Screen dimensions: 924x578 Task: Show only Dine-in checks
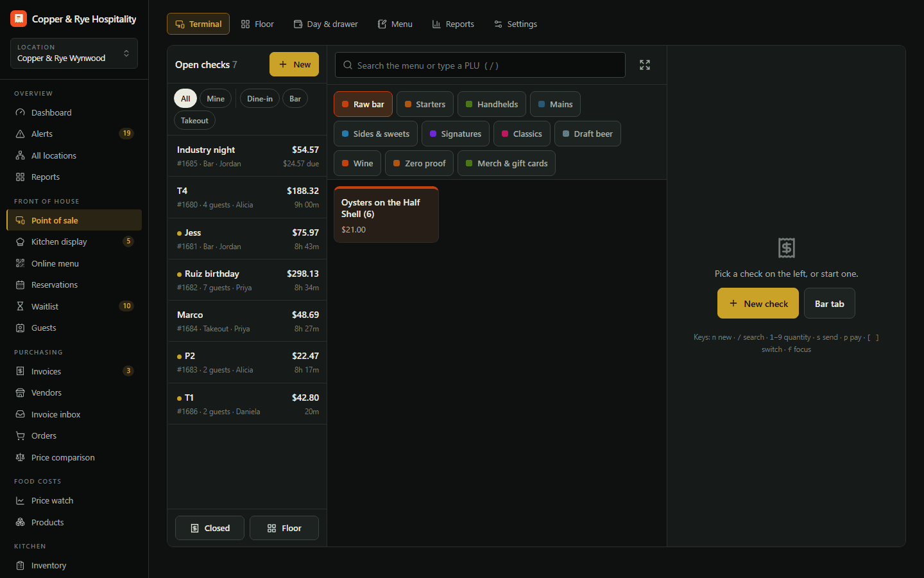260,98
